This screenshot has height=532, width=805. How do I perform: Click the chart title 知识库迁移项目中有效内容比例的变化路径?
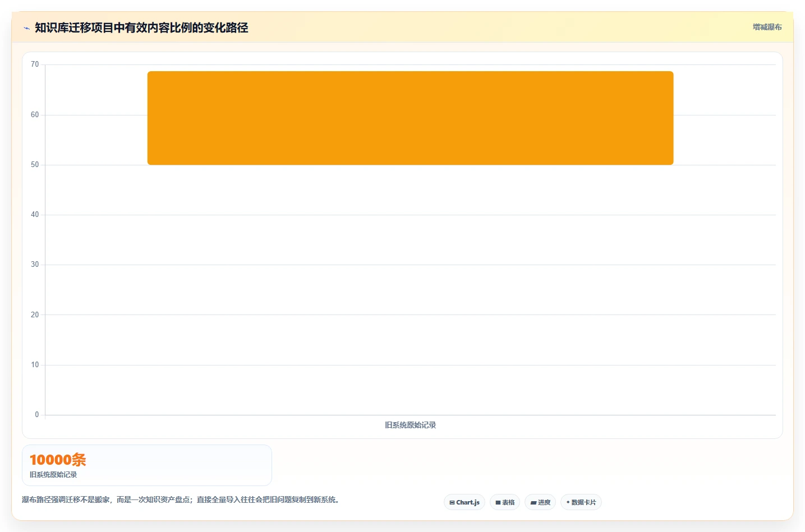tap(141, 27)
